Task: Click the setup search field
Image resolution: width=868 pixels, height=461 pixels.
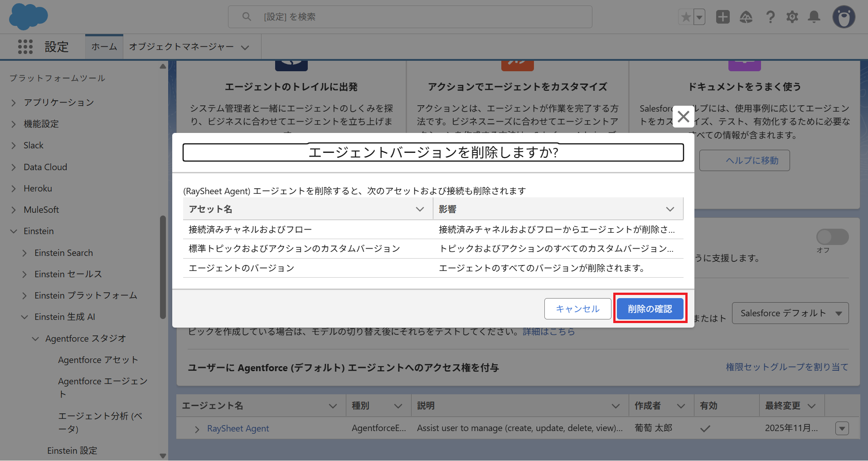Action: pos(410,17)
